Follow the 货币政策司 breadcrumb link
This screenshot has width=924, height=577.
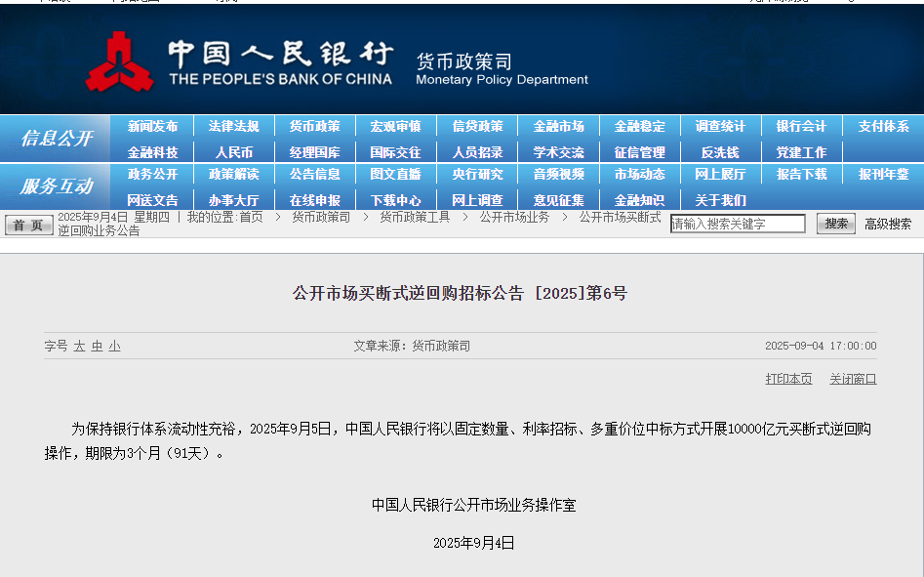321,217
